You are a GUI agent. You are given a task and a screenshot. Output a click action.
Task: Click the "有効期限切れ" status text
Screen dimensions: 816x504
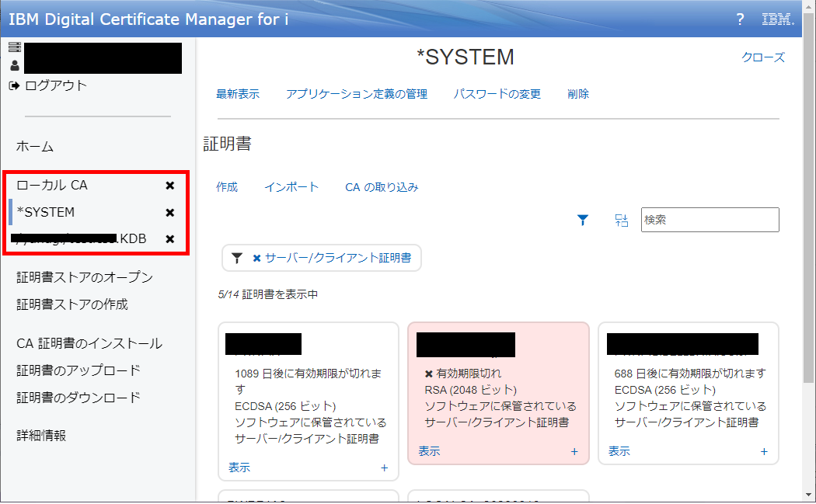tap(469, 374)
